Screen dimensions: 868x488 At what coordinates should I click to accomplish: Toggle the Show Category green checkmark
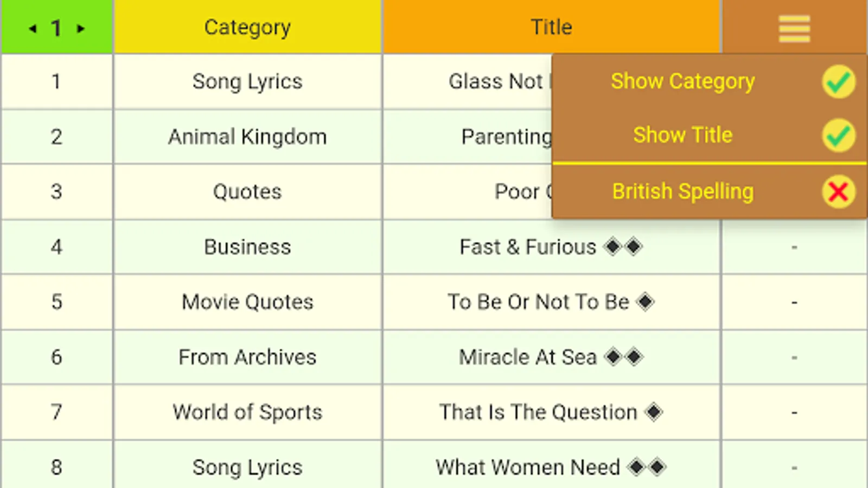click(x=838, y=82)
